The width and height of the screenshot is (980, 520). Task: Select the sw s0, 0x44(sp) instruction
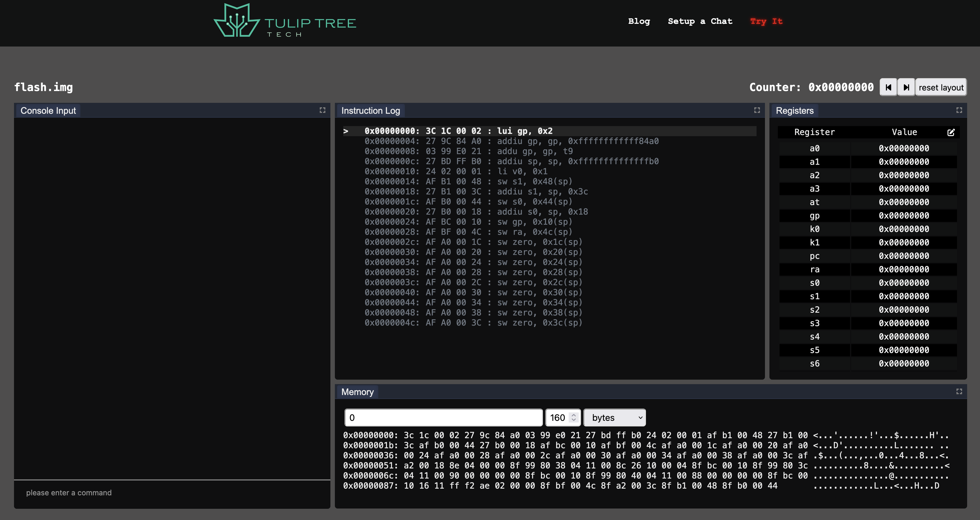pos(549,202)
